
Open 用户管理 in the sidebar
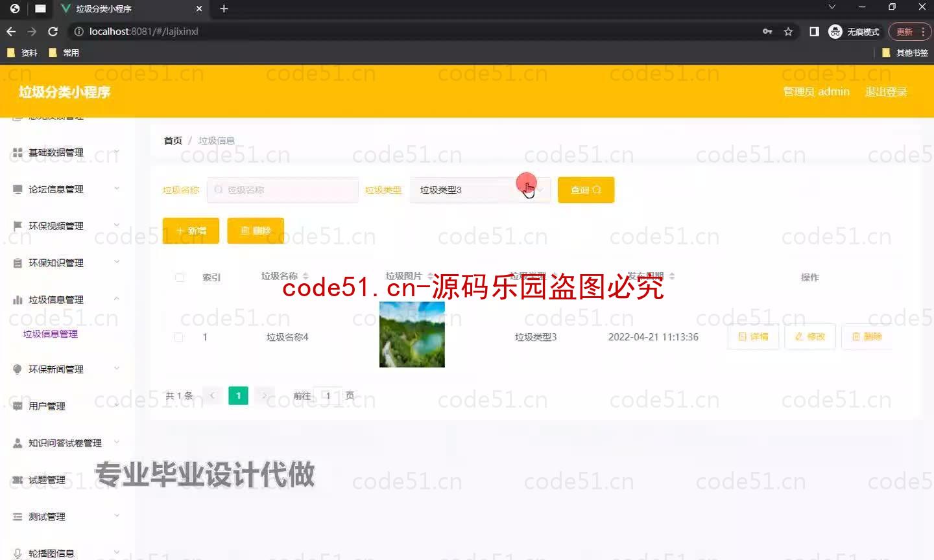[47, 406]
